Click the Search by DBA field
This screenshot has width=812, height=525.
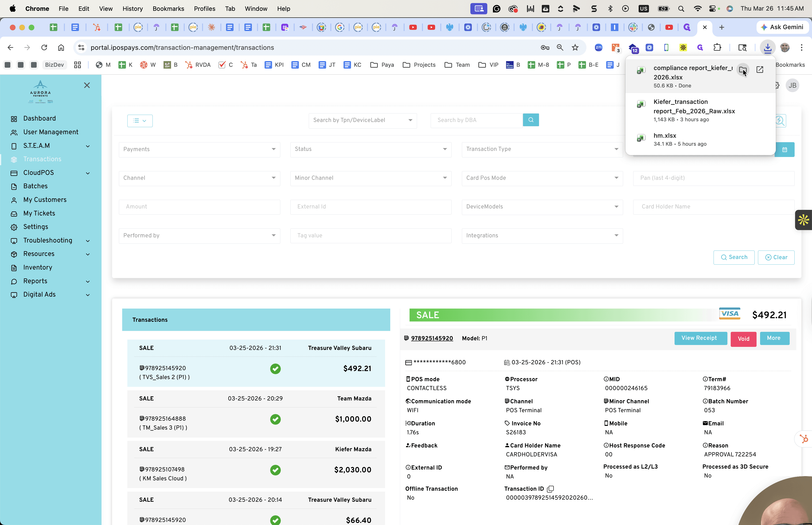click(477, 120)
